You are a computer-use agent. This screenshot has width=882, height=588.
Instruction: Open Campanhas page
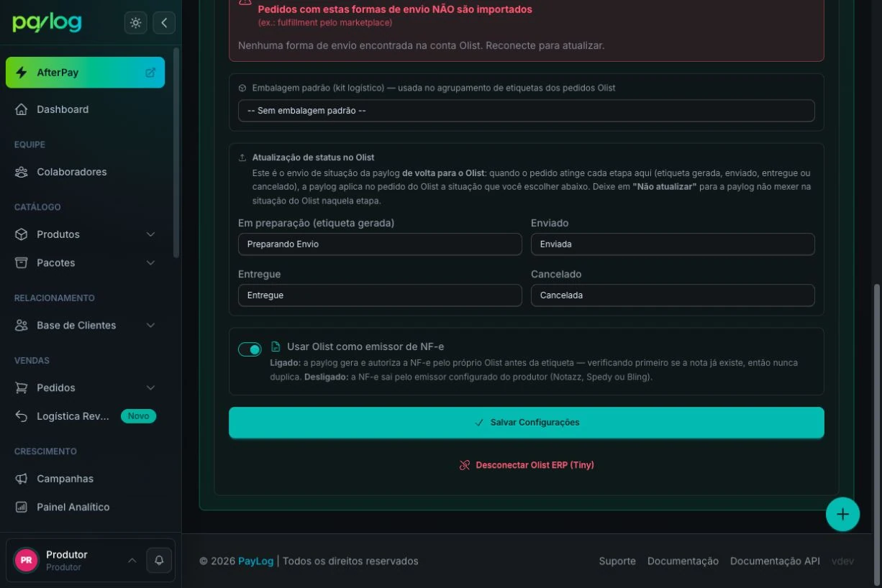coord(85,479)
